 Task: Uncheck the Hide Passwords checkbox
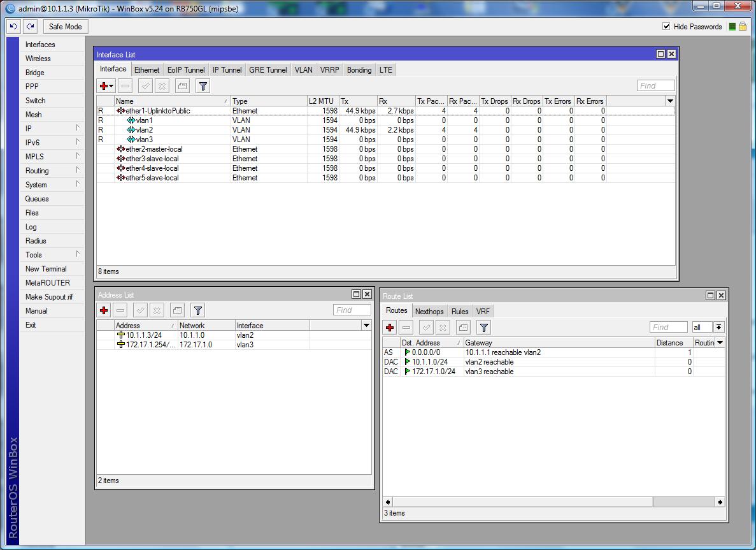pyautogui.click(x=667, y=26)
